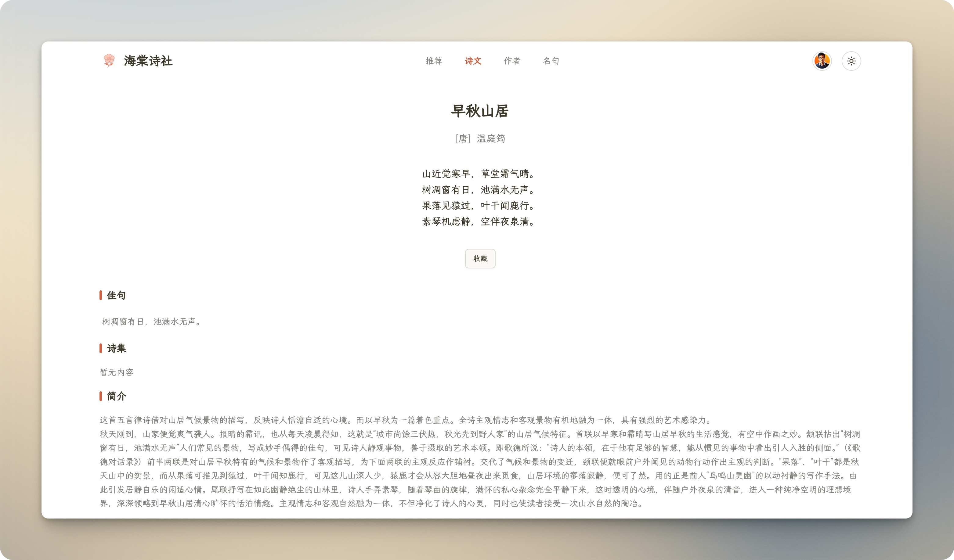Open author 温庭筠 link

coord(491,138)
